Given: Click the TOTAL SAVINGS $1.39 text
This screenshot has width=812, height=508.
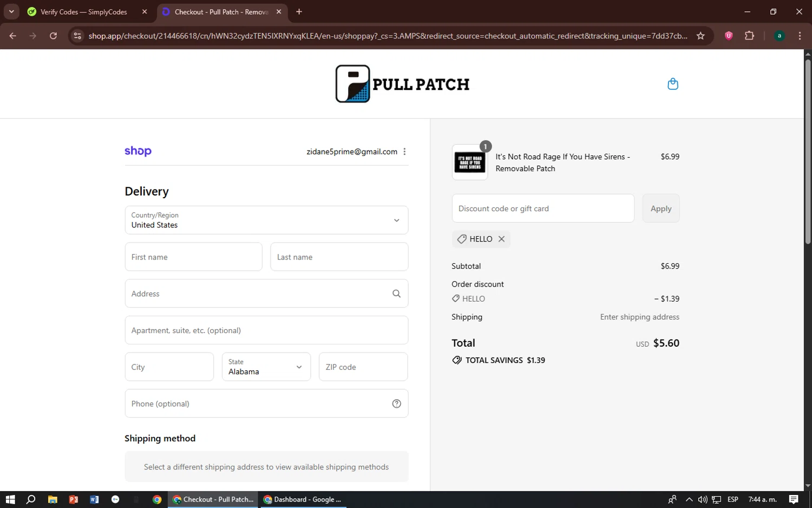Looking at the screenshot, I should coord(505,360).
